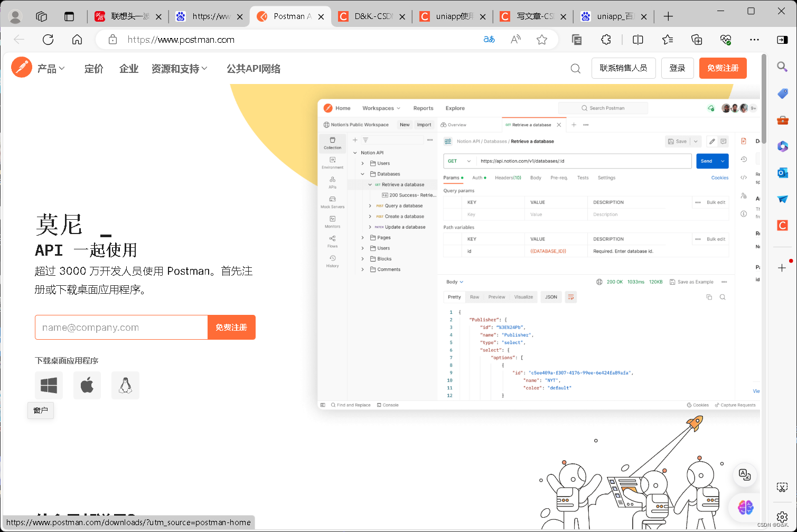Open the vertical tabs workspace icon
This screenshot has width=797, height=532.
[42, 16]
